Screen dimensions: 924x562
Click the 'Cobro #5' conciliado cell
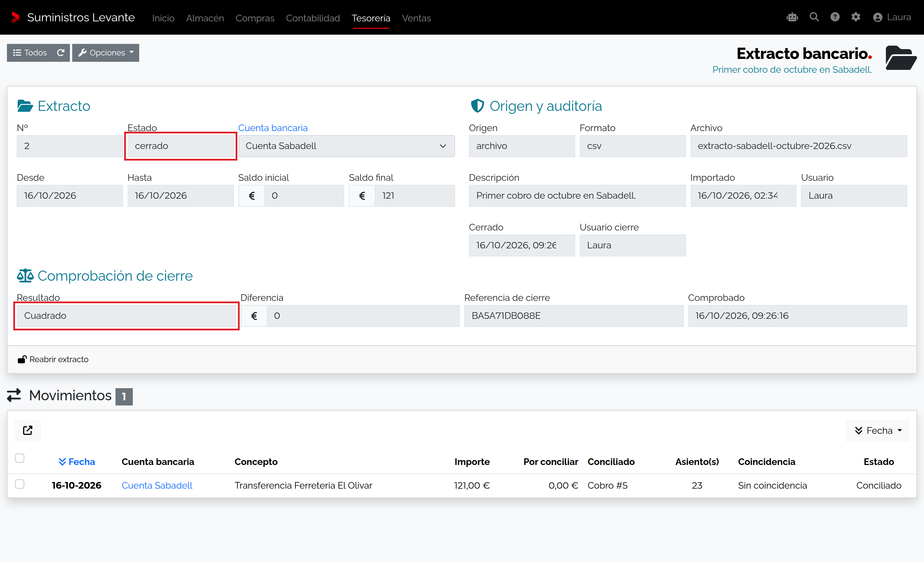coord(608,485)
